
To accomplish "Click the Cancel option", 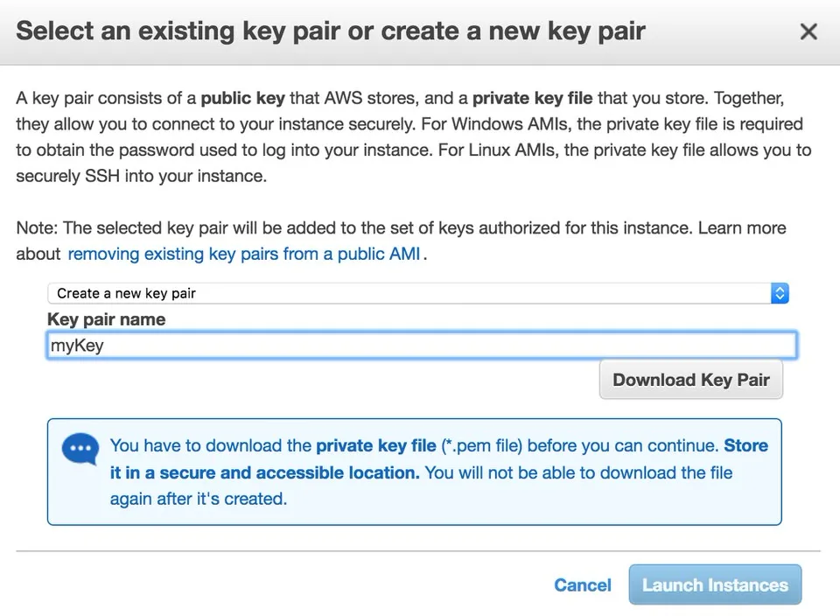I will [x=582, y=584].
